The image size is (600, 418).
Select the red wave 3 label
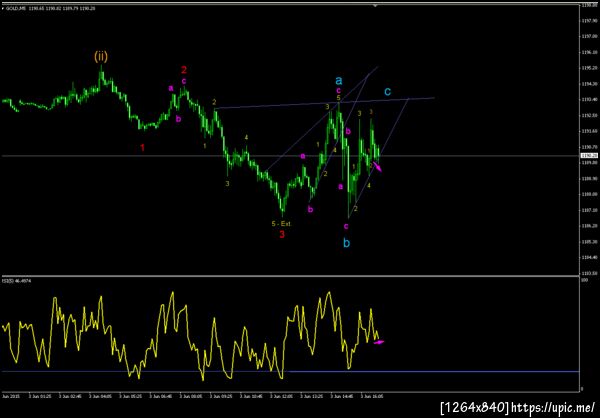[x=282, y=235]
